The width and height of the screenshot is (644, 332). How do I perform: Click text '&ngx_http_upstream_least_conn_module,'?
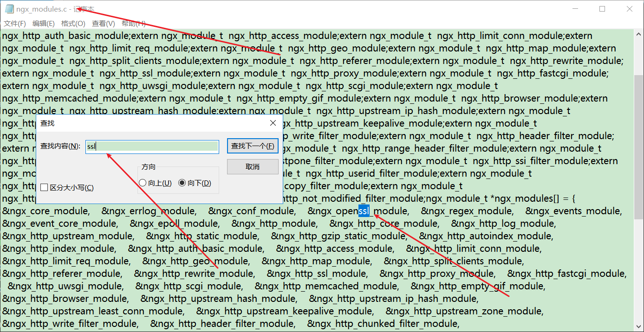(x=93, y=312)
